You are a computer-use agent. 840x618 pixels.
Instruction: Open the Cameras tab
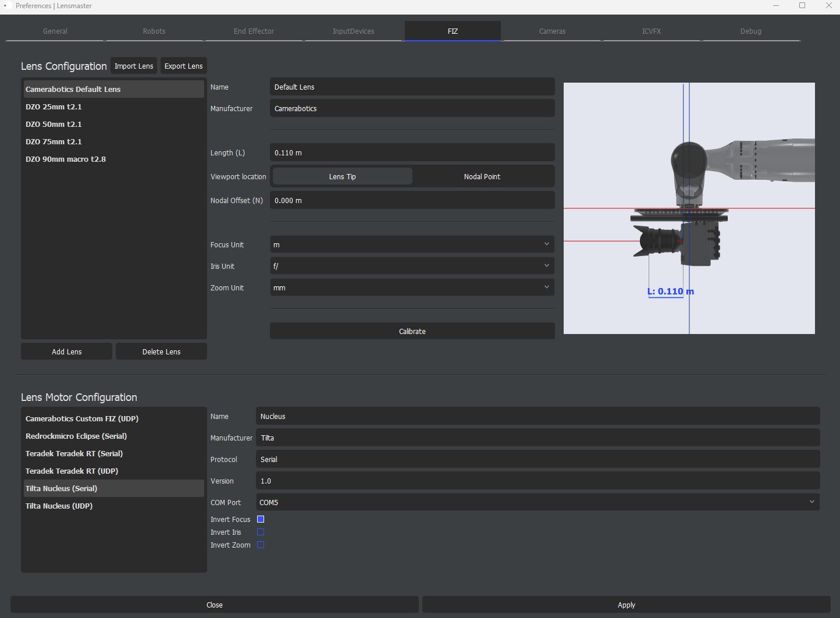[552, 31]
